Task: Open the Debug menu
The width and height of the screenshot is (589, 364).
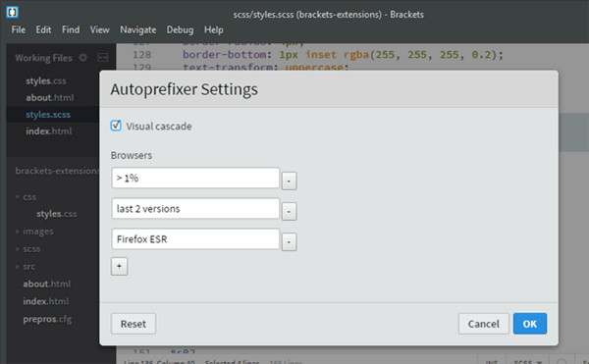Action: click(x=180, y=29)
